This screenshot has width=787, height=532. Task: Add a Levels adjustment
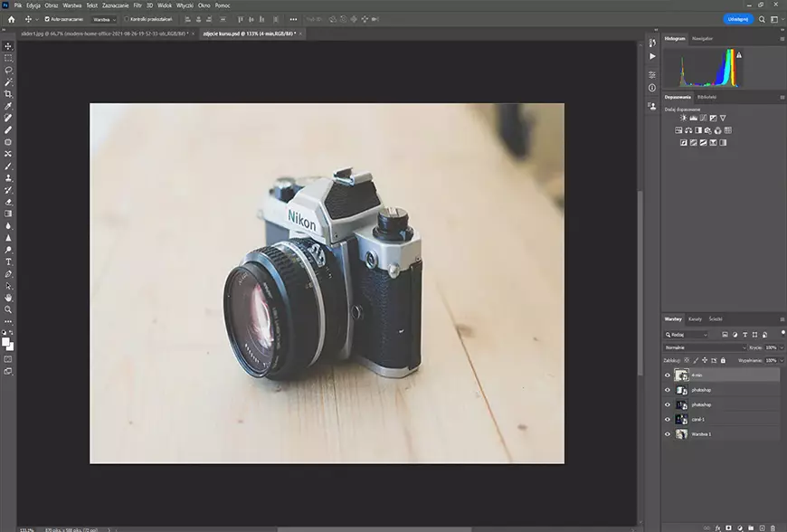[x=693, y=118]
